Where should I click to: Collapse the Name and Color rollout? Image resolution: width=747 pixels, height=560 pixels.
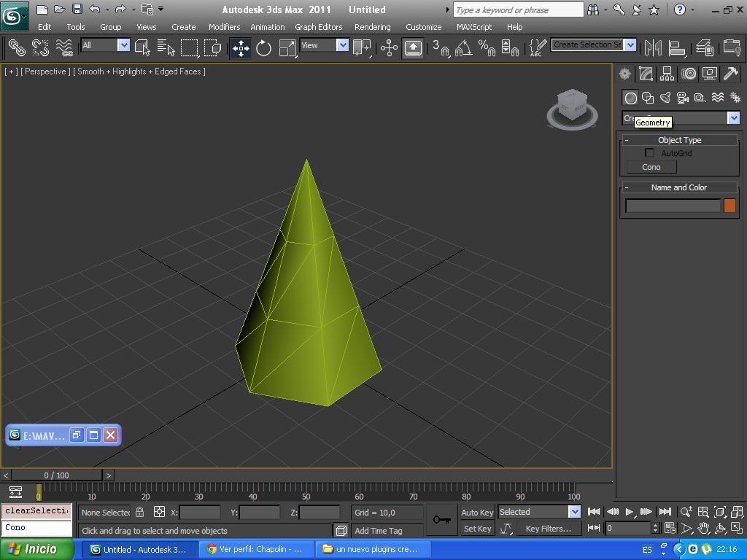tap(679, 187)
